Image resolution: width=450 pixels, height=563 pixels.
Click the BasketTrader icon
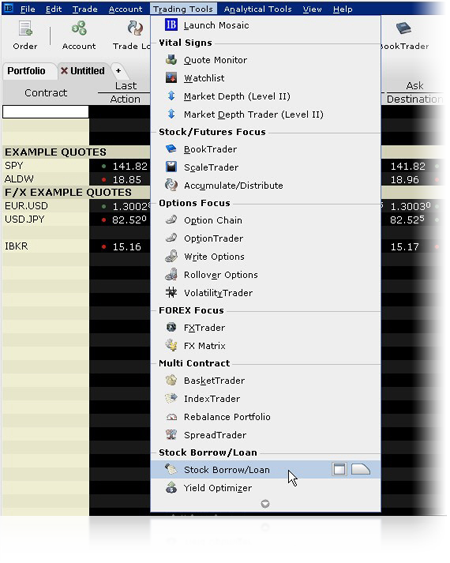tap(171, 380)
